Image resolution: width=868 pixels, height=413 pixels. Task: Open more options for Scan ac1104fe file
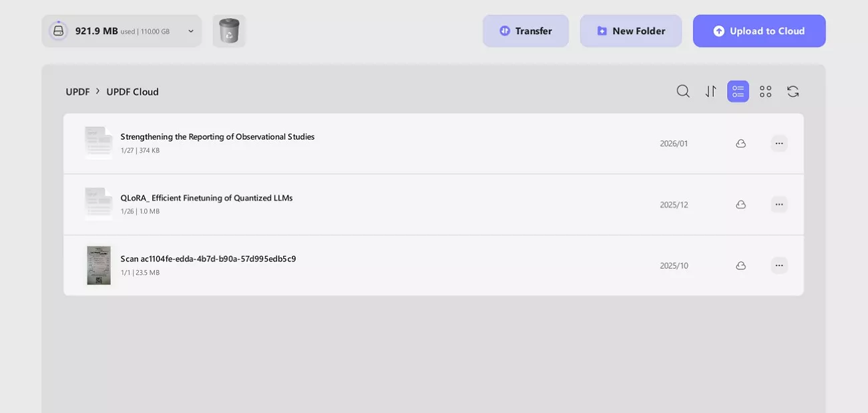coord(779,266)
